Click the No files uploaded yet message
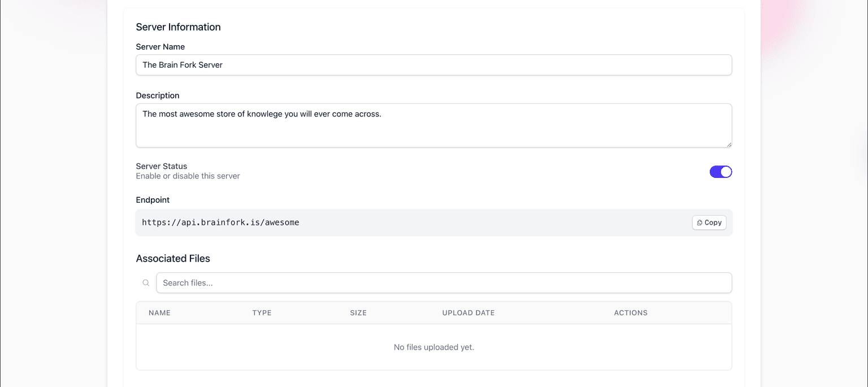 [x=433, y=347]
